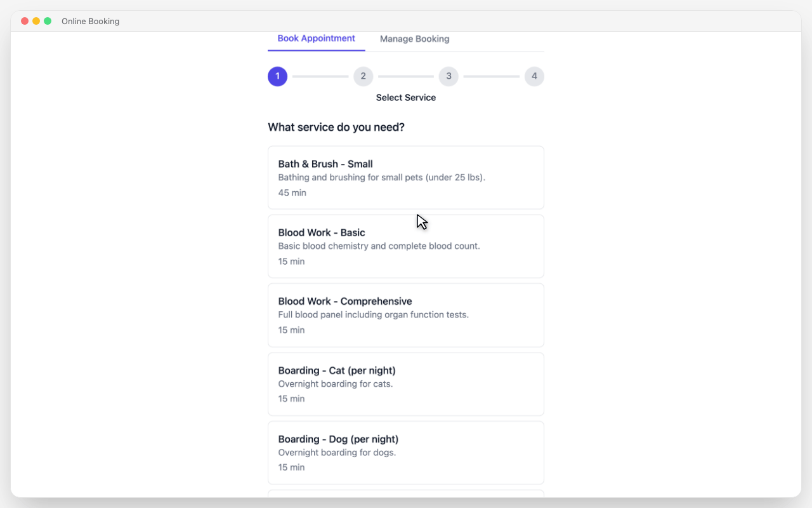Pick the Boarding - Cat (per night) service

point(405,384)
